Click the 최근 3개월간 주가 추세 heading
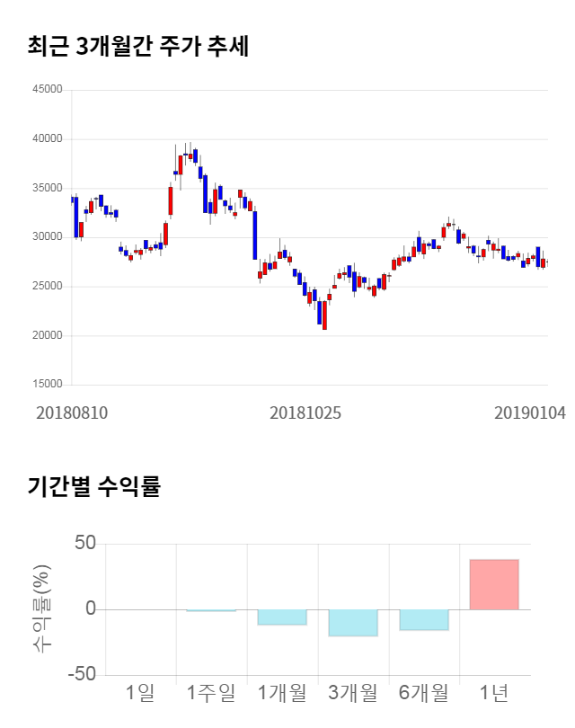The height and width of the screenshot is (728, 575). (x=138, y=47)
